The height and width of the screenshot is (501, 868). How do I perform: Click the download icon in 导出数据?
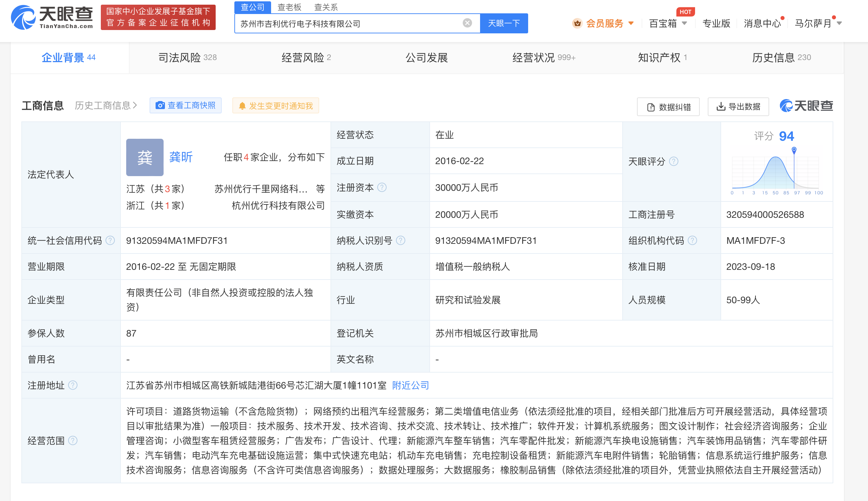(720, 106)
